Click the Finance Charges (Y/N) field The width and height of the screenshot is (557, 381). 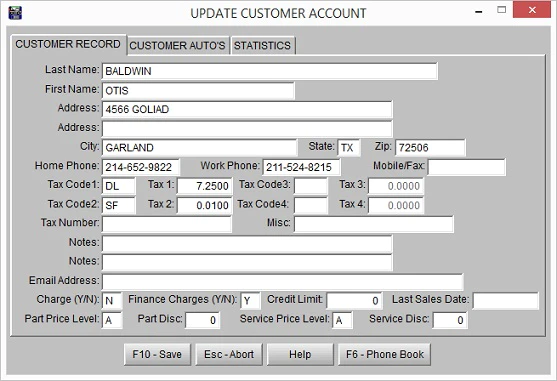(x=250, y=301)
